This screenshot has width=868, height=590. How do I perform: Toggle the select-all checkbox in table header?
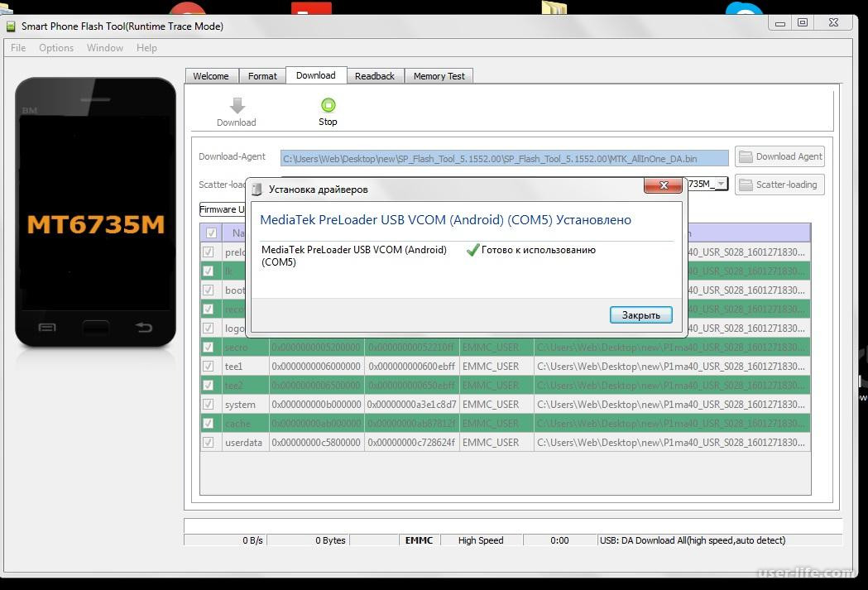[x=211, y=233]
